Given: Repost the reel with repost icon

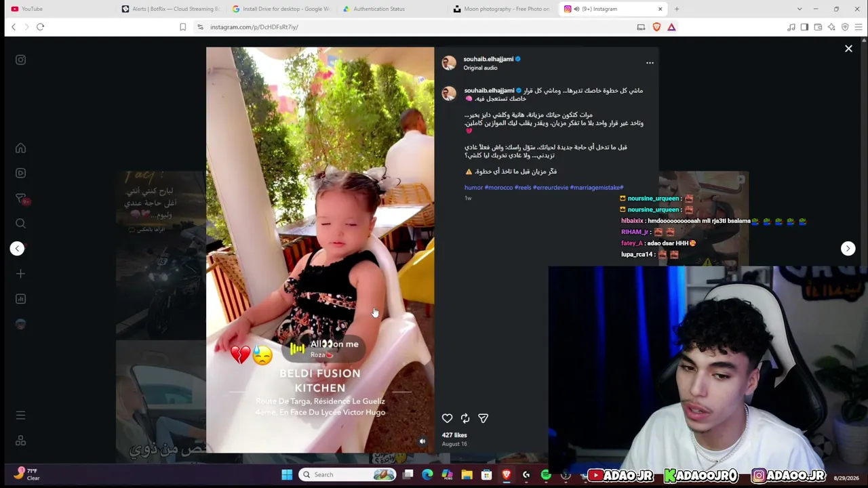Looking at the screenshot, I should 465,418.
